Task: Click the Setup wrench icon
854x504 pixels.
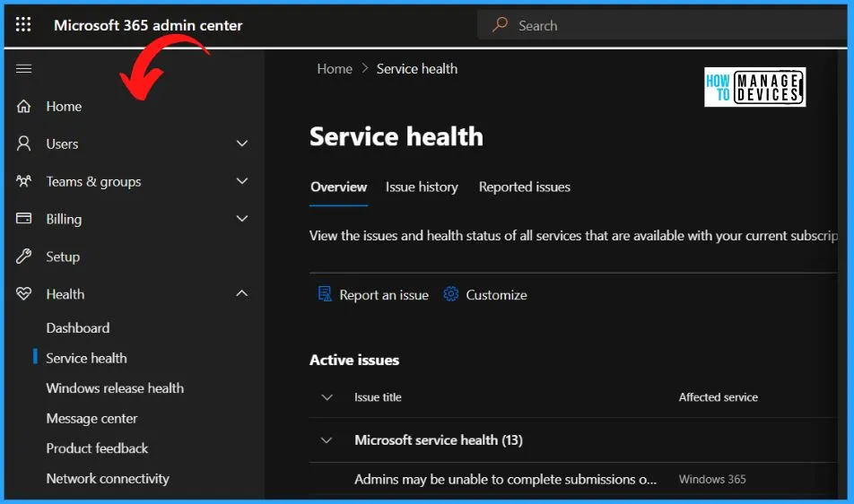Action: point(23,256)
